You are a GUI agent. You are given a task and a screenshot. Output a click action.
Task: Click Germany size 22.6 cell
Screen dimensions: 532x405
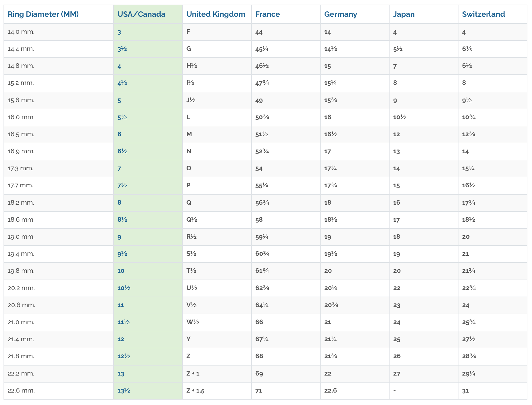[355, 391]
